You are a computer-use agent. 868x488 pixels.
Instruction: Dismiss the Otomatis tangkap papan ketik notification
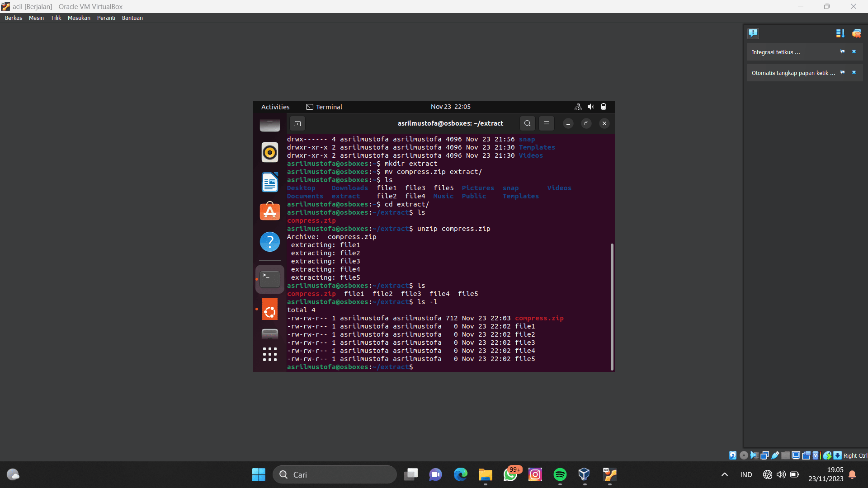click(854, 72)
